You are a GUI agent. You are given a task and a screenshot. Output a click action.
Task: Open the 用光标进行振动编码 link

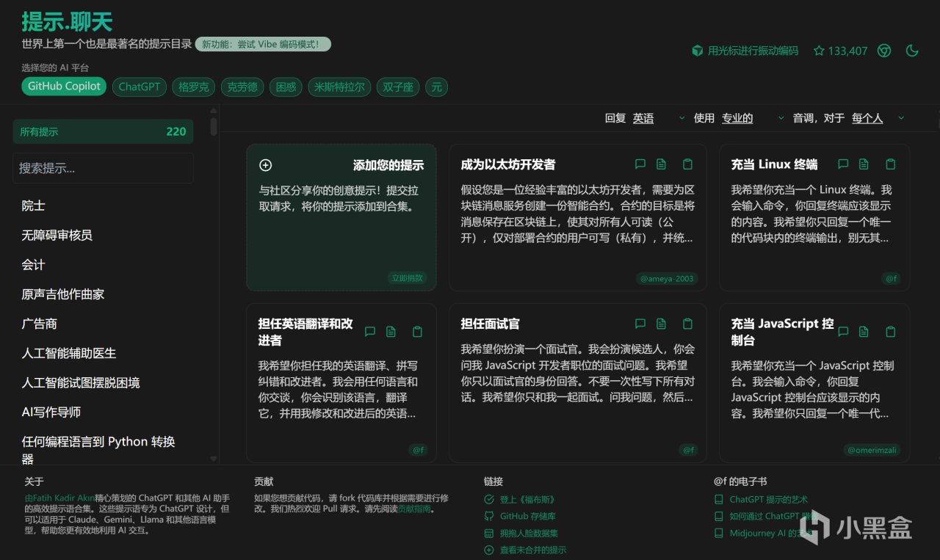tap(745, 51)
